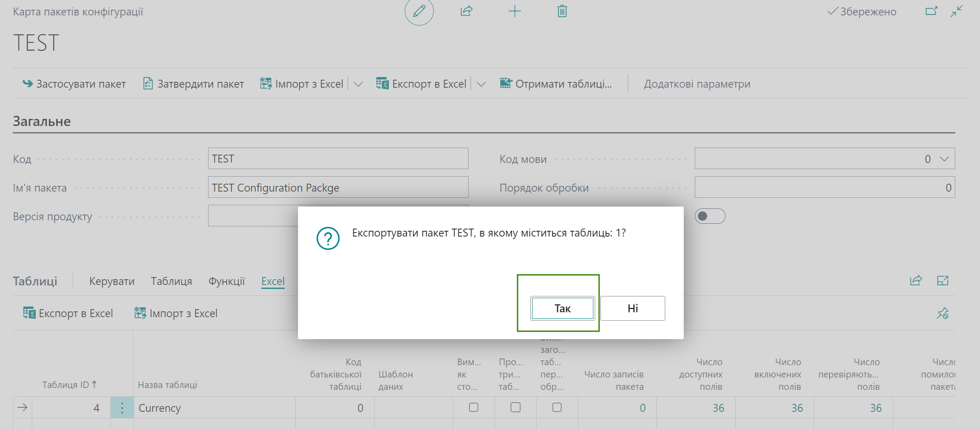
Task: Click Застосувати пакет action
Action: coord(74,84)
